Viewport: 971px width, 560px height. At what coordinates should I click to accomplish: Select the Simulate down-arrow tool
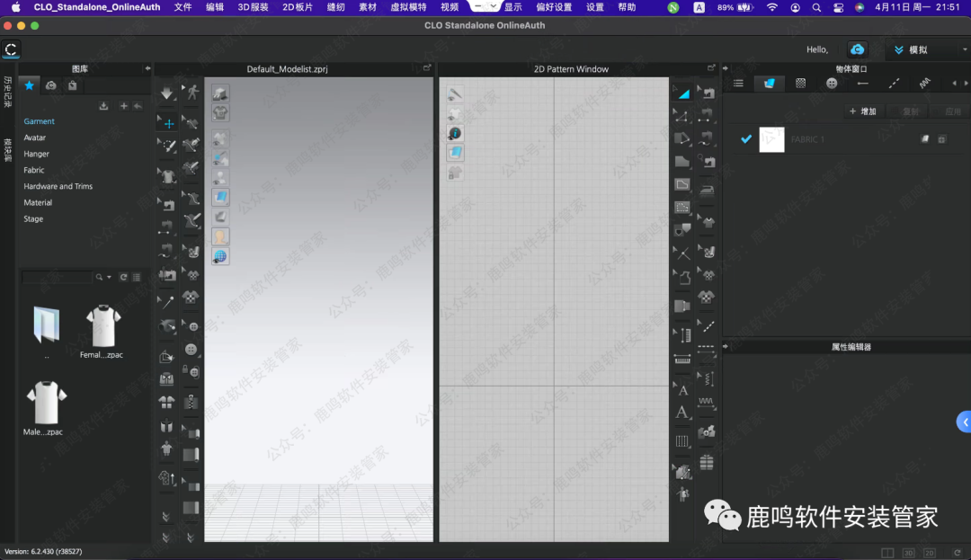pos(167,93)
